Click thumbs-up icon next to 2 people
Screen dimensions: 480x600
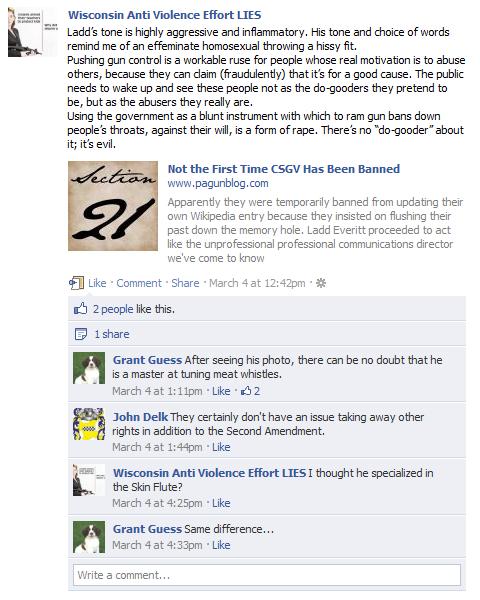click(80, 308)
